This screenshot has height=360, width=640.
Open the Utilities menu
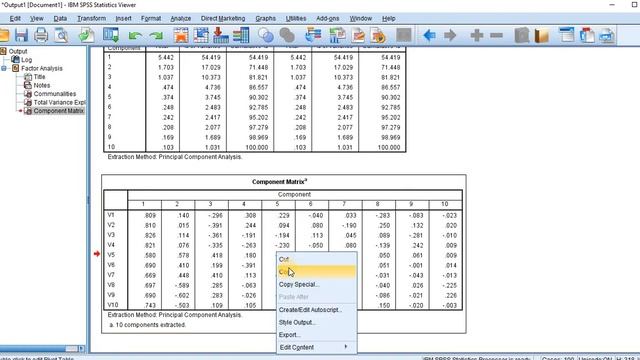pyautogui.click(x=296, y=18)
